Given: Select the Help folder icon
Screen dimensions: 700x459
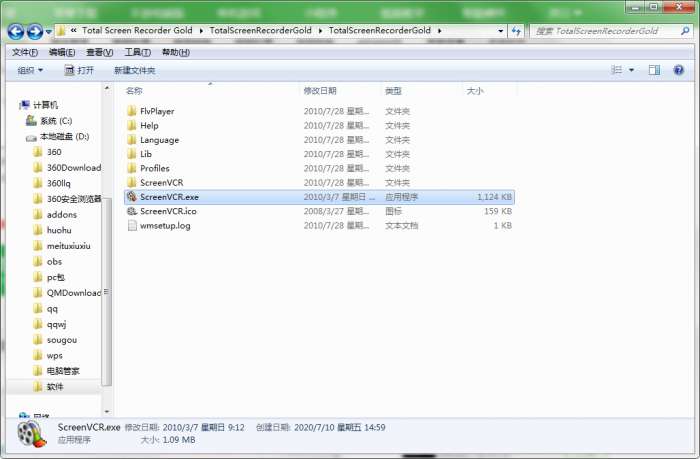Looking at the screenshot, I should (132, 125).
